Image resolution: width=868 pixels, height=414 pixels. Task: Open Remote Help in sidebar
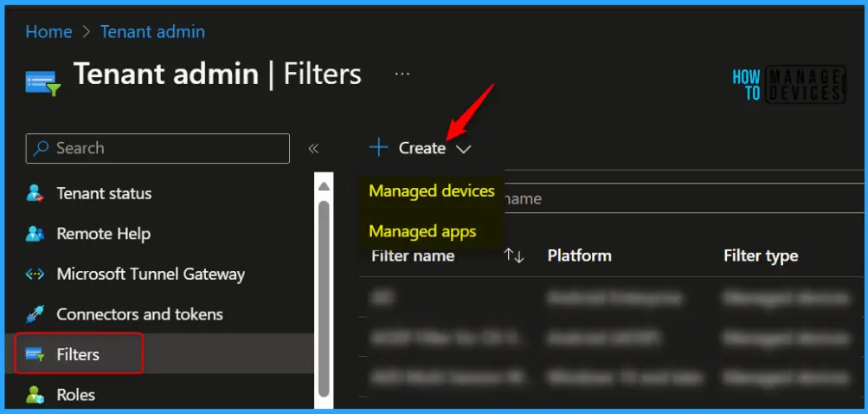pos(104,234)
